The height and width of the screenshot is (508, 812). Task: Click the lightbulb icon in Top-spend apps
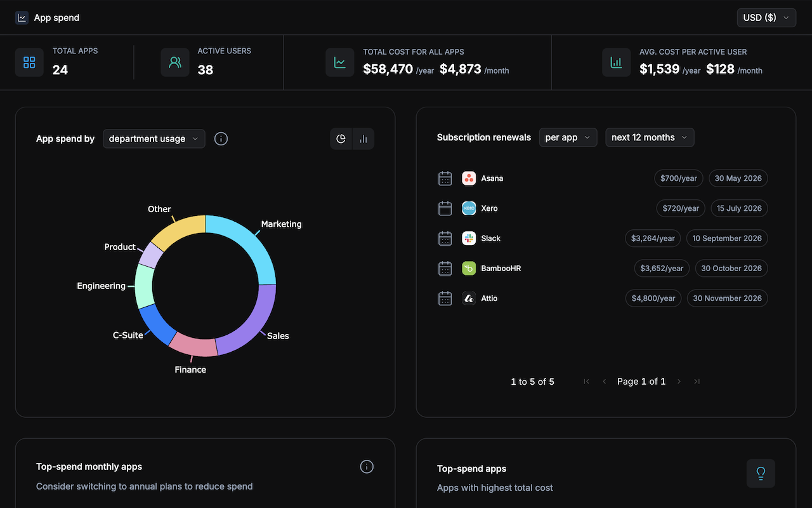[761, 473]
